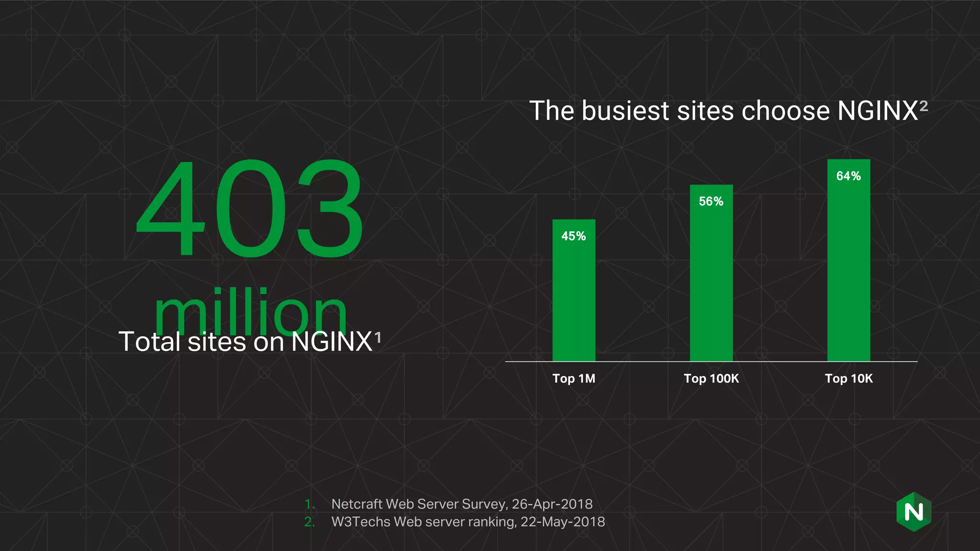This screenshot has width=980, height=551.
Task: Click the green footnote number '2.'
Action: [x=310, y=522]
